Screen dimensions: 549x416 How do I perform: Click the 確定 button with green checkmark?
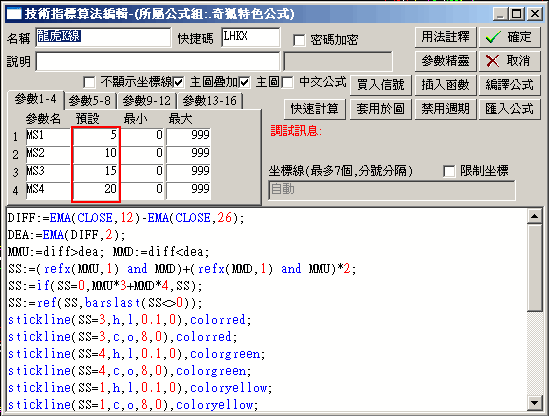click(509, 37)
